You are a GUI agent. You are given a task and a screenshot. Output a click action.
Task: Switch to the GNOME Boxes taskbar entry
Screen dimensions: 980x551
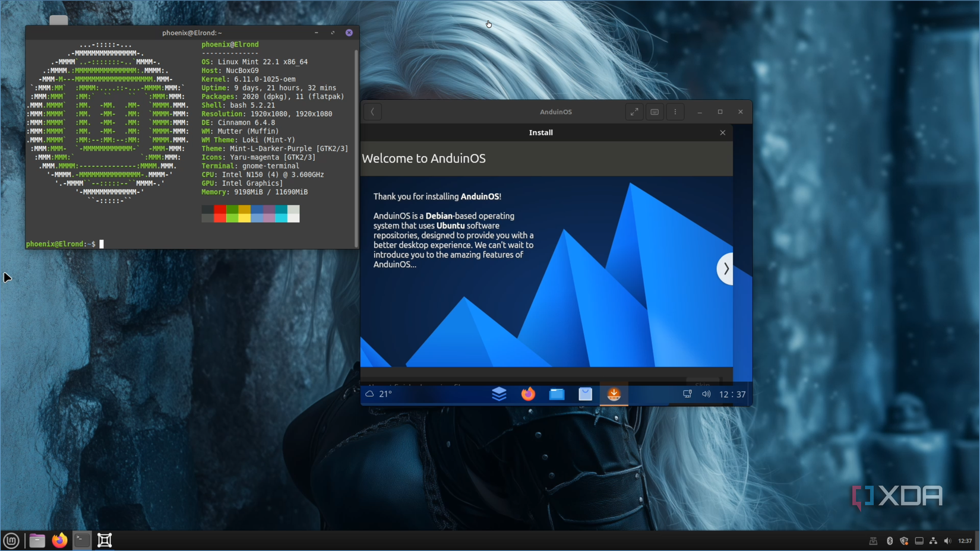click(x=105, y=540)
